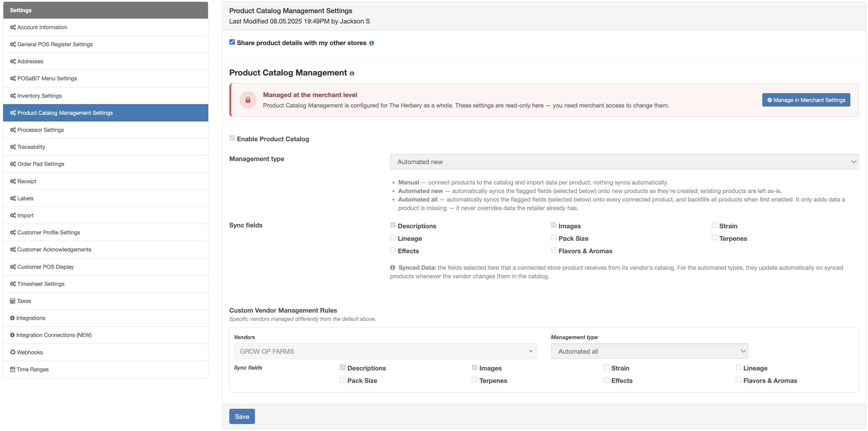Click the calculator icon beside Taxes

[x=12, y=301]
